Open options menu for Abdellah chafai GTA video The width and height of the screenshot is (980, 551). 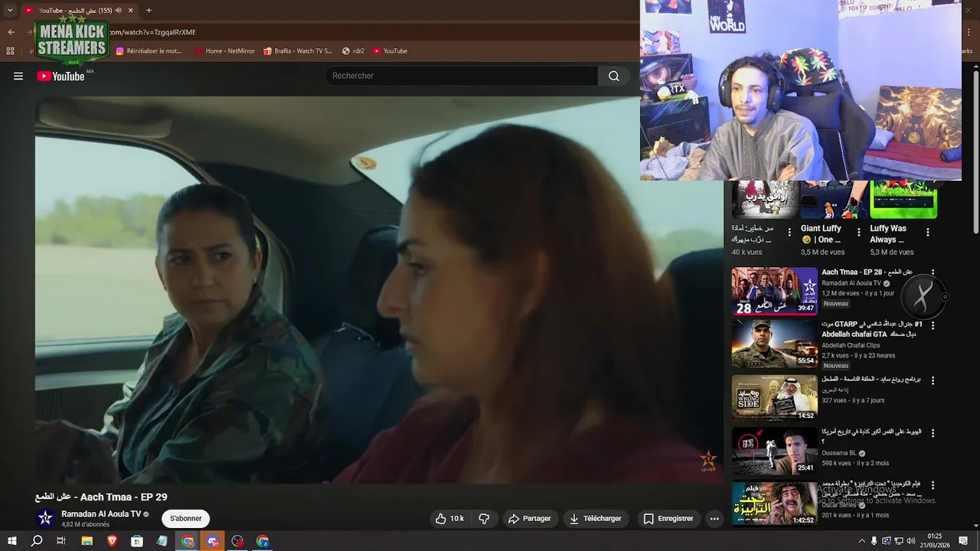pyautogui.click(x=933, y=325)
